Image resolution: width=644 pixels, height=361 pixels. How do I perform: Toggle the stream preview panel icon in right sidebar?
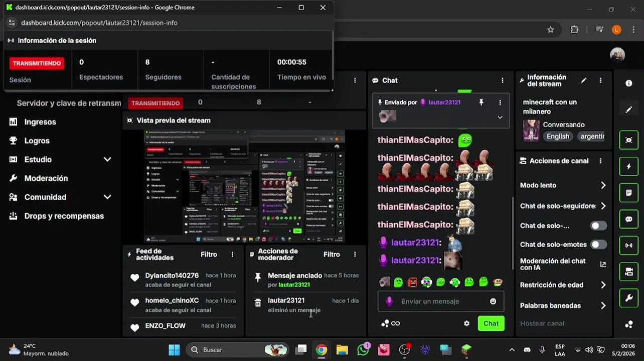(x=628, y=140)
